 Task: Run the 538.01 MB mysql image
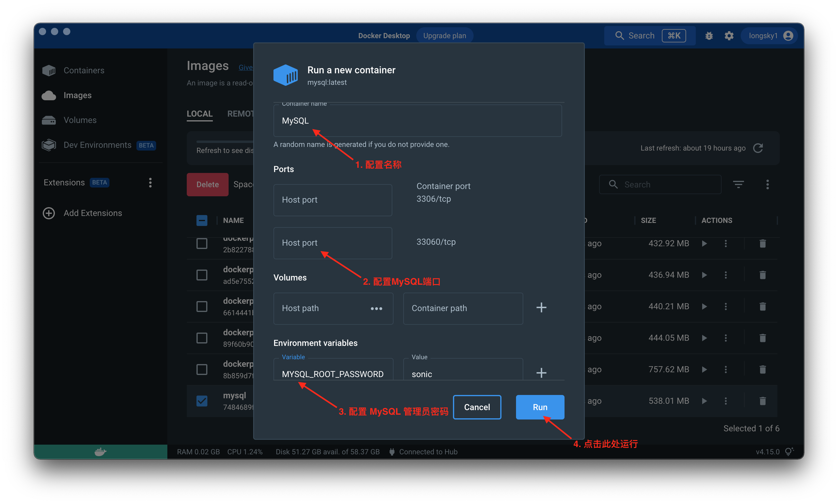[x=704, y=401]
